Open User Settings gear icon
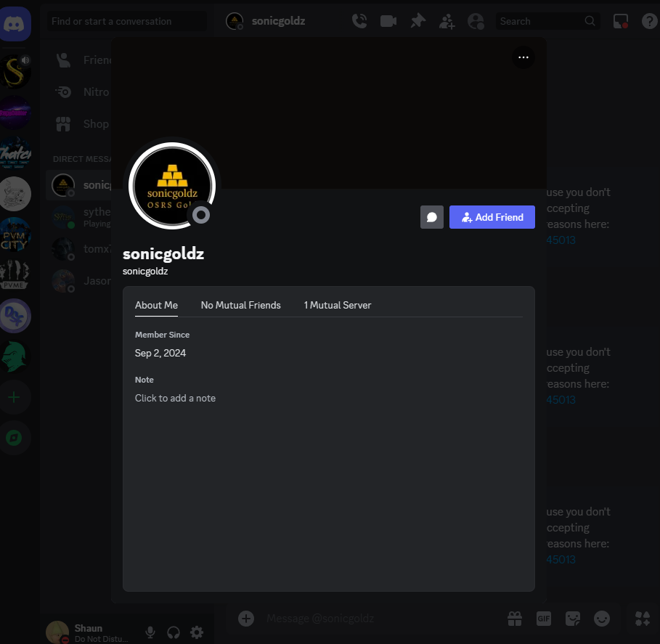Image resolution: width=660 pixels, height=644 pixels. tap(197, 632)
